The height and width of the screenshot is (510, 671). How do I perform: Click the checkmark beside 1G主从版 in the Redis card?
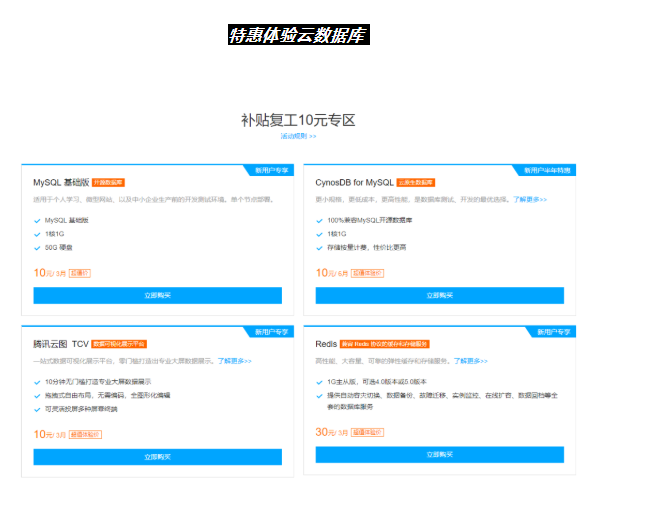[x=319, y=382]
